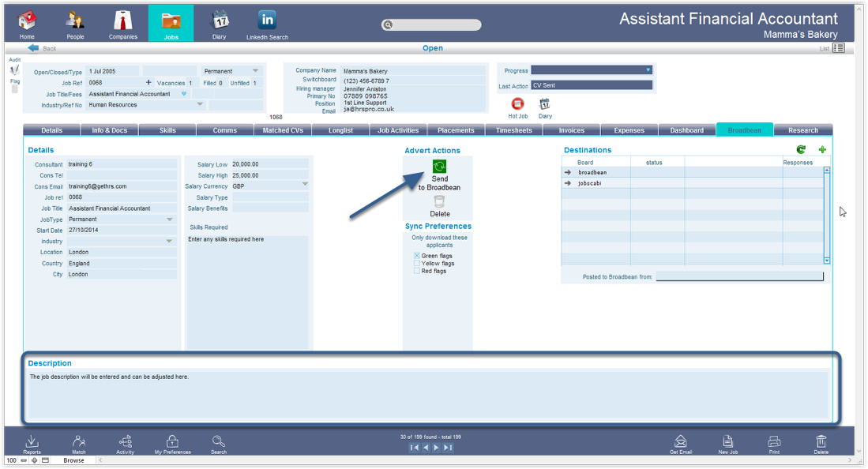Open Reports from bottom toolbar
Image resolution: width=868 pixels, height=469 pixels.
coord(32,444)
